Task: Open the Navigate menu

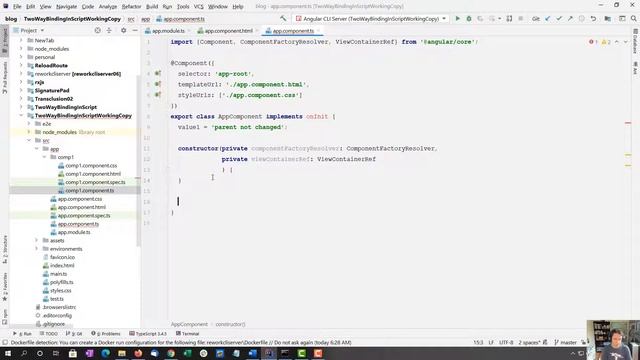Action: 66,7
